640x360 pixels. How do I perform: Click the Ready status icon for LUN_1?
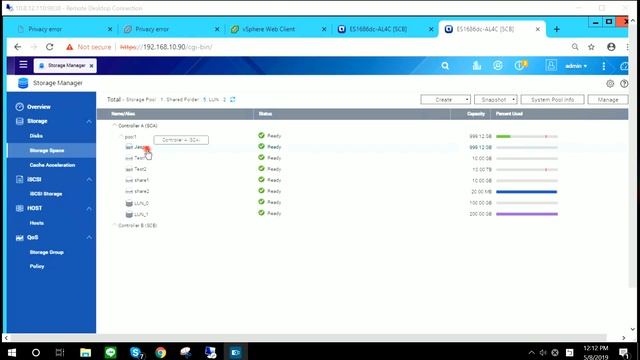pos(261,213)
